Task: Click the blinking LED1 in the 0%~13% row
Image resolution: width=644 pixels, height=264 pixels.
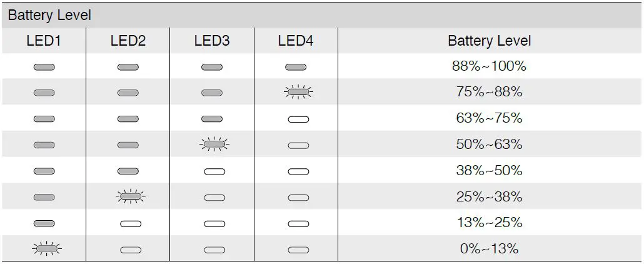Action: (x=46, y=249)
